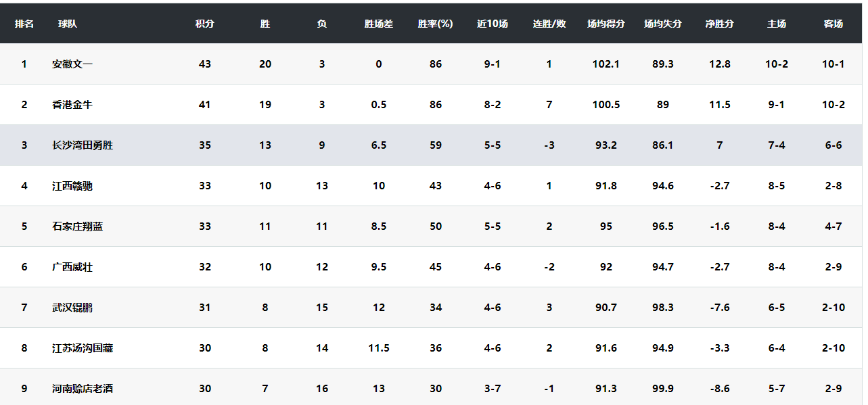868x405 pixels.
Task: Open the 香港金牛 team link
Action: 72,105
